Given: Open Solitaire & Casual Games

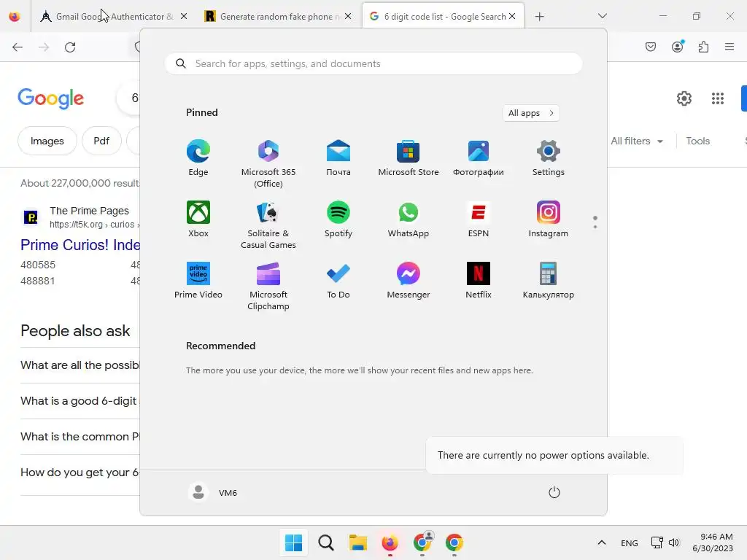Looking at the screenshot, I should pos(268,225).
